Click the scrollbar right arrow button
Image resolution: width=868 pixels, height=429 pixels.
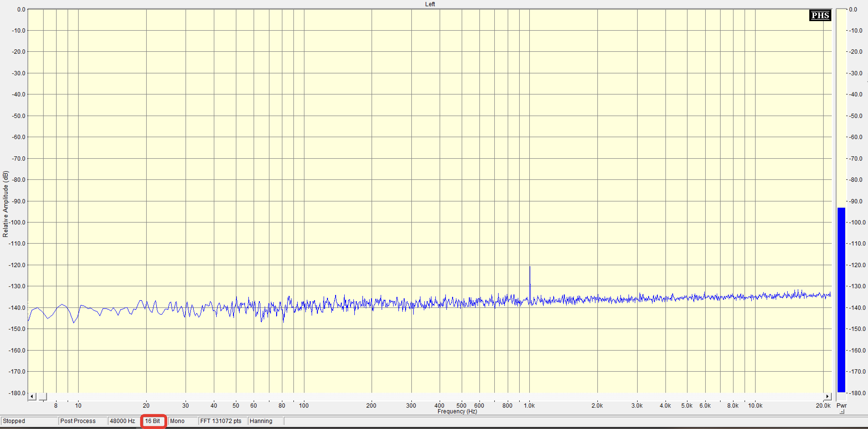pos(827,396)
